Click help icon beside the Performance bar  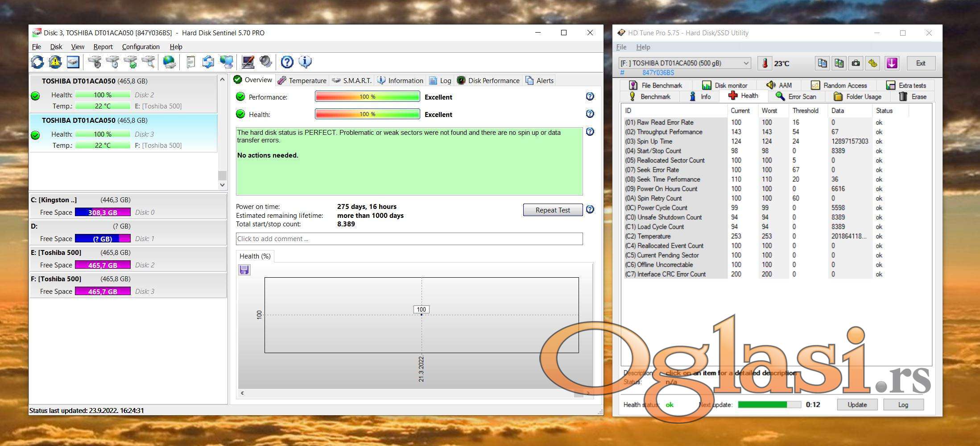click(590, 96)
